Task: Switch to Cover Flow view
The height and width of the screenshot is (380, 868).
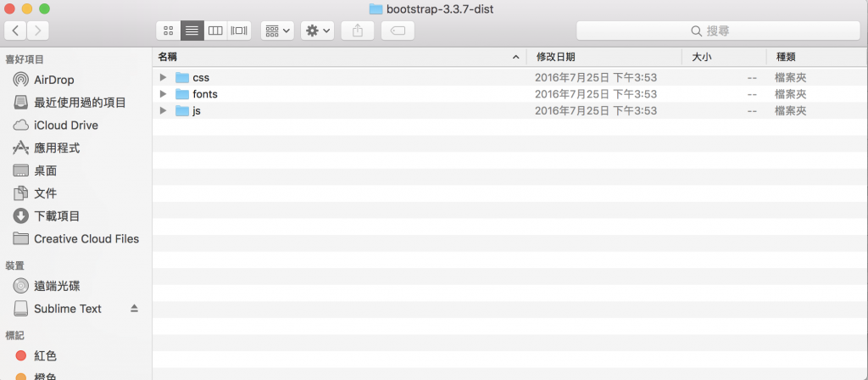Action: (x=239, y=31)
